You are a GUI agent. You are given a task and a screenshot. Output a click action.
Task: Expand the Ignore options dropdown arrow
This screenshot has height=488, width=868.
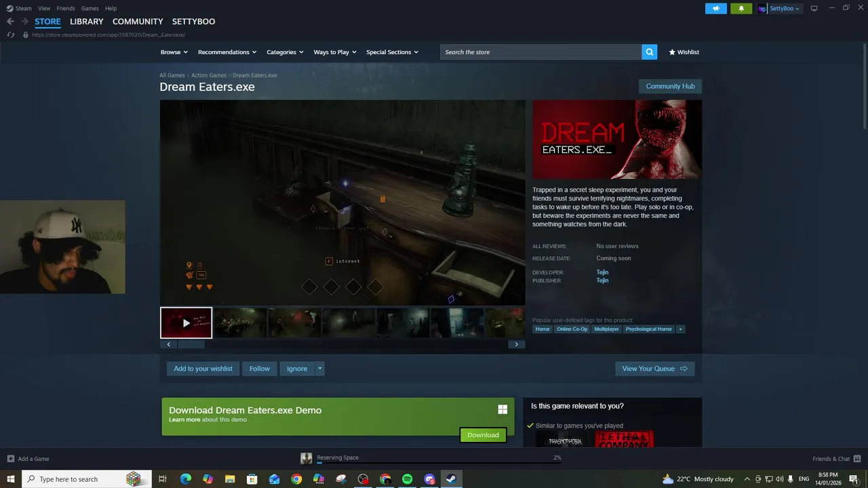(319, 369)
